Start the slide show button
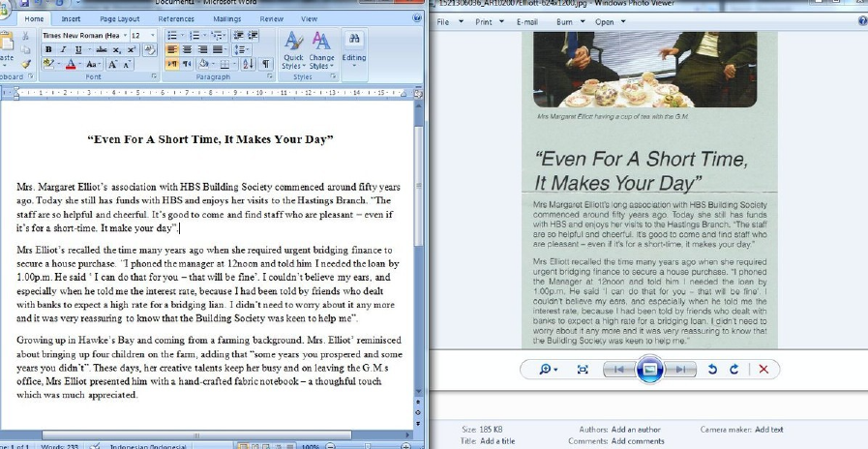This screenshot has width=868, height=449. click(x=649, y=370)
